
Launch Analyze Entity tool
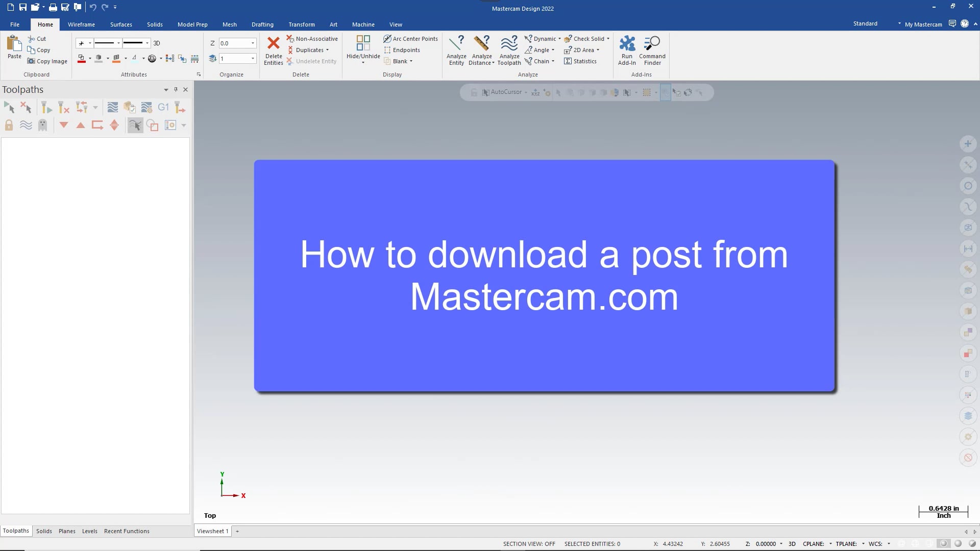point(456,50)
